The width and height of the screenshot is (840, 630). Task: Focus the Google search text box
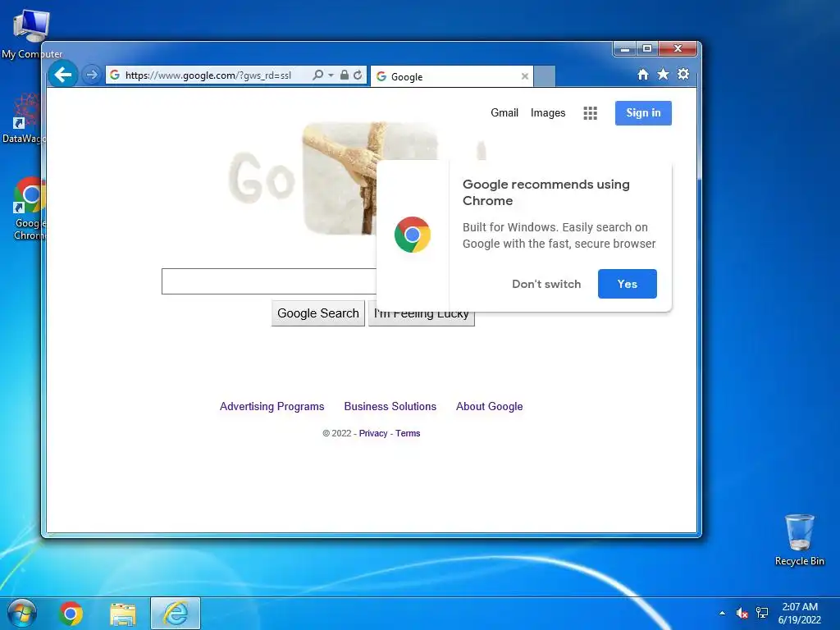tap(269, 281)
